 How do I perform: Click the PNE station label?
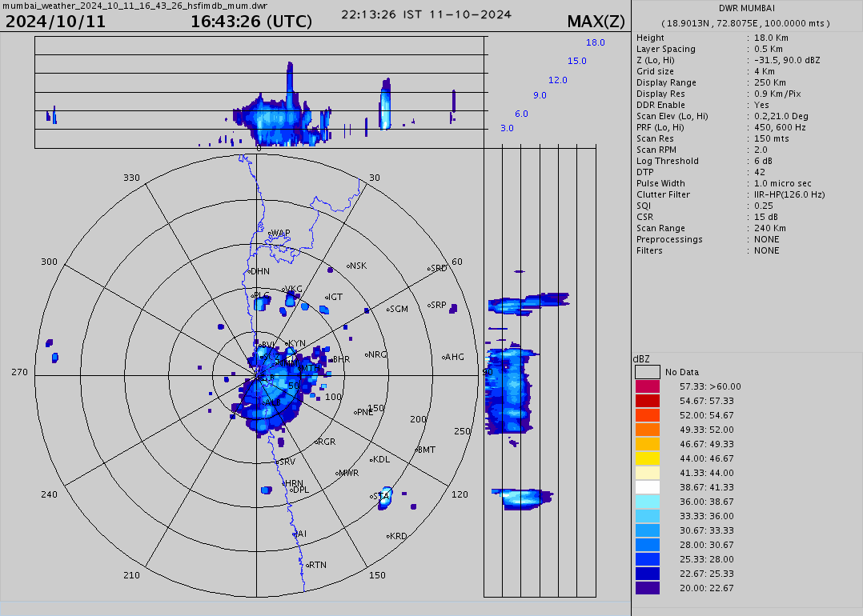pos(365,412)
